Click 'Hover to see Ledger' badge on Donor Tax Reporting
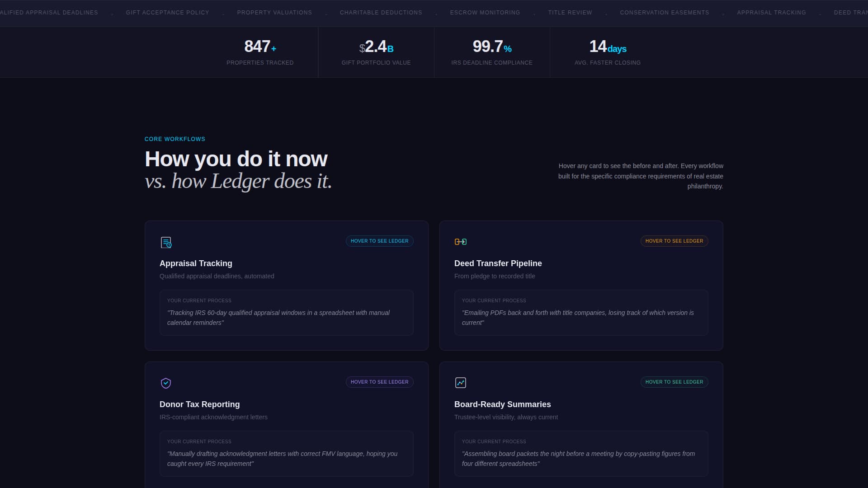 [x=380, y=382]
